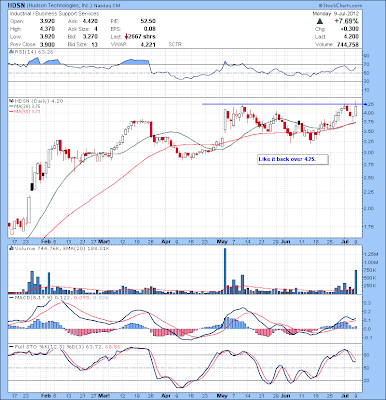Click the Apr label on the bottom axis
The width and height of the screenshot is (386, 400).
[x=166, y=396]
